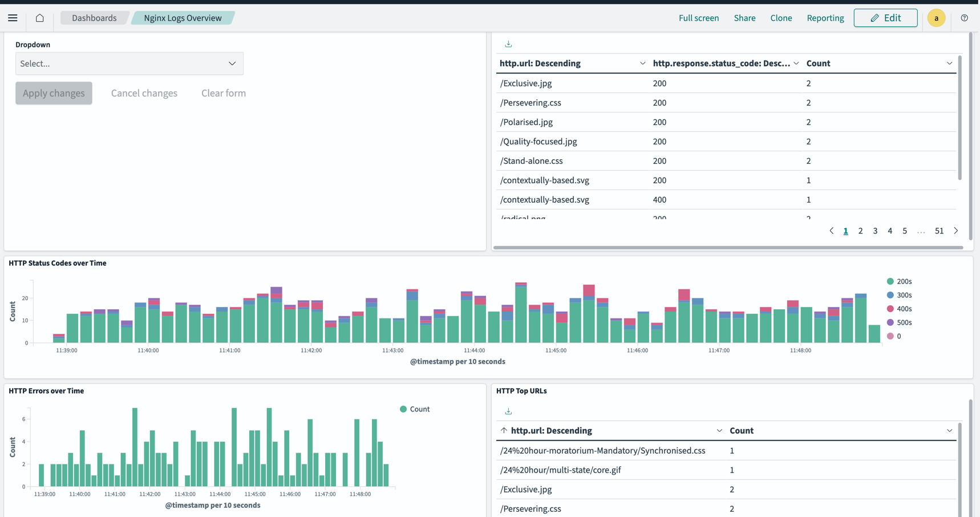
Task: Open the http.url: Descending column dropdown
Action: pos(642,63)
